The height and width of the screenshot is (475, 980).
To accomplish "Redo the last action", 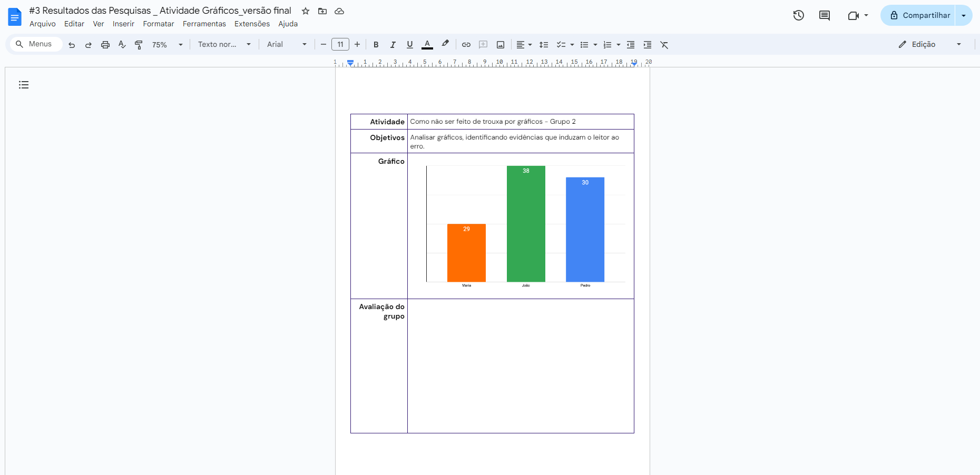I will click(89, 45).
